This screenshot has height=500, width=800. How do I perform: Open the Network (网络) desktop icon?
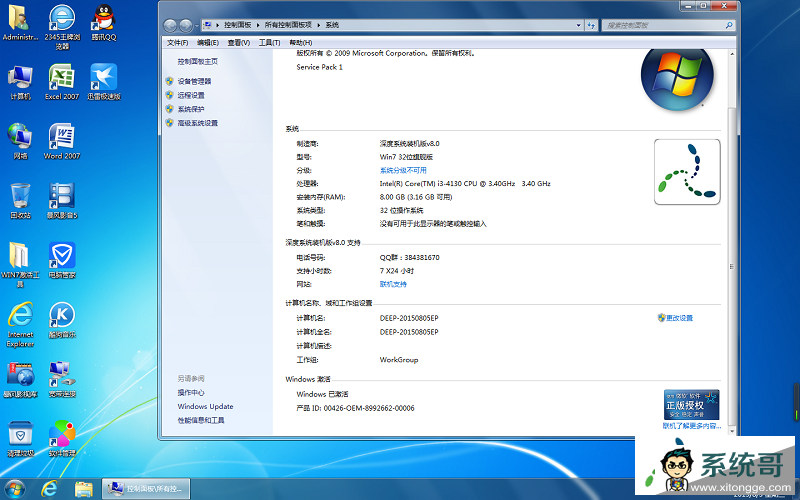point(20,141)
